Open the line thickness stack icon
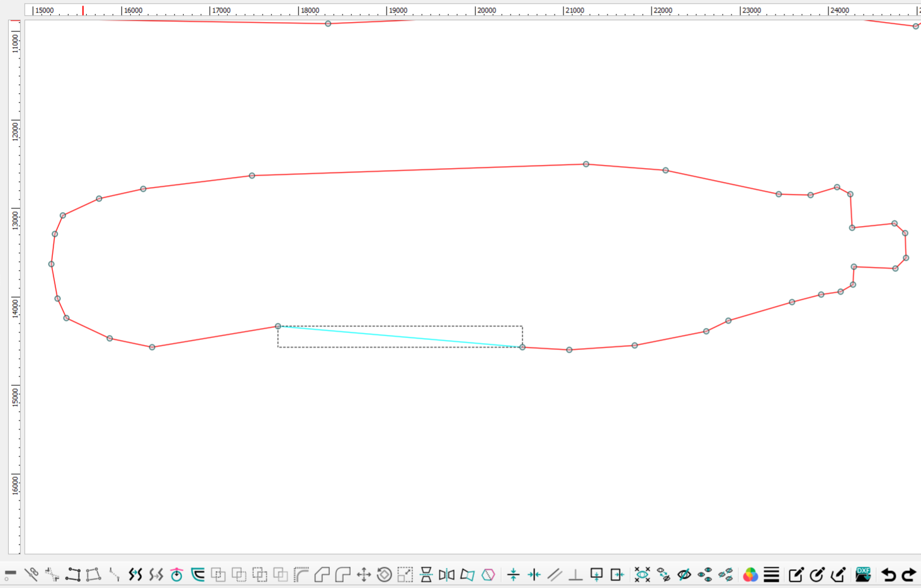 tap(771, 574)
